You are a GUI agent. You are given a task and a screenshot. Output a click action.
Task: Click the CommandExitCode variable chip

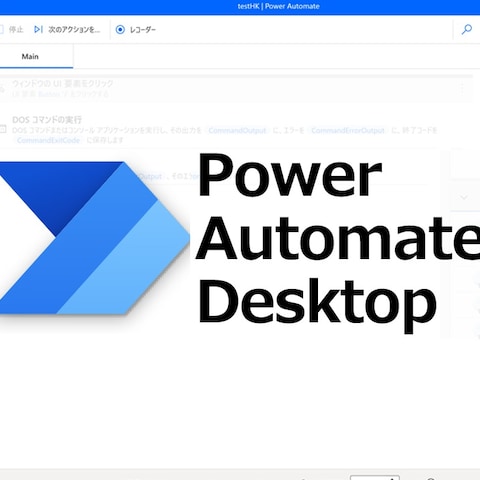pos(48,140)
